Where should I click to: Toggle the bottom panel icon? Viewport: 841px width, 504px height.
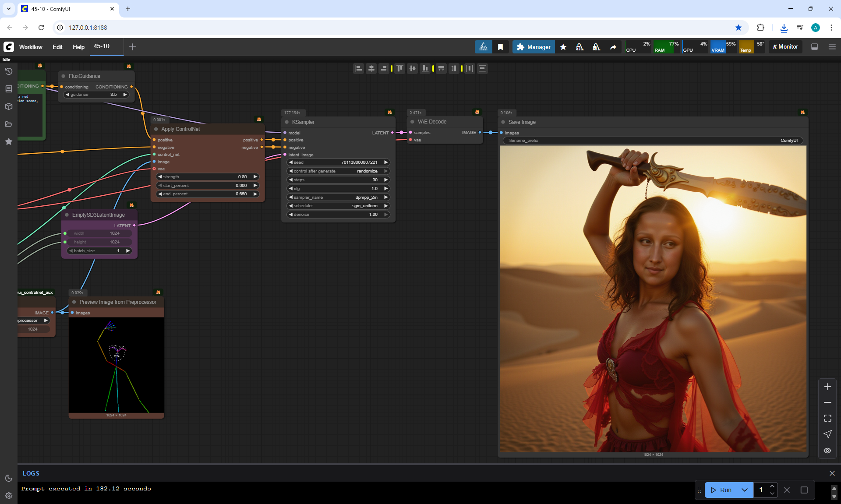click(814, 47)
